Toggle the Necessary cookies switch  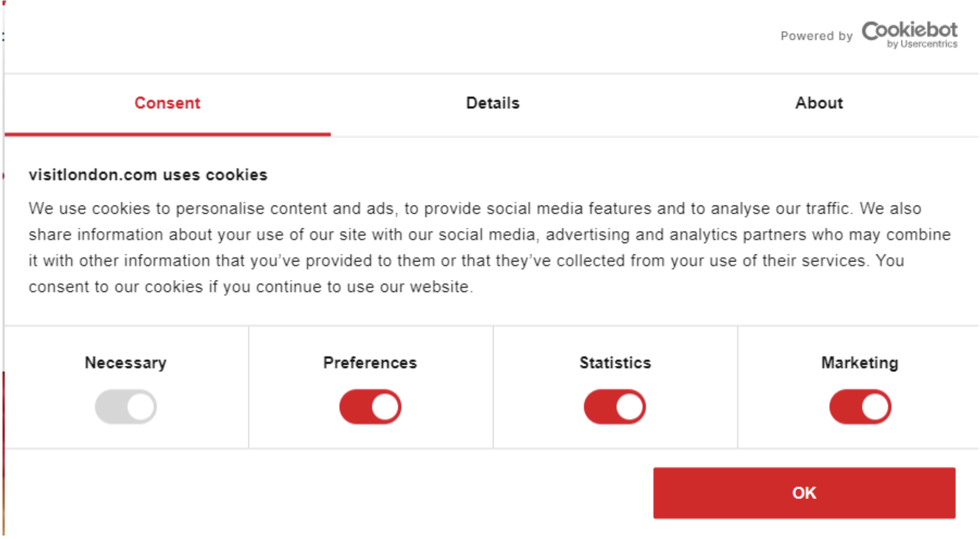click(x=126, y=407)
